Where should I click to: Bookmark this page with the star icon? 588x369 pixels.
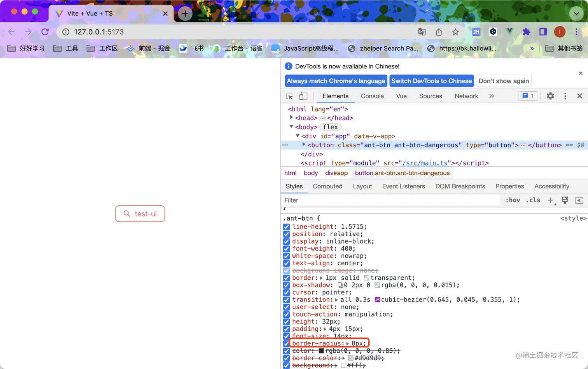pyautogui.click(x=455, y=32)
